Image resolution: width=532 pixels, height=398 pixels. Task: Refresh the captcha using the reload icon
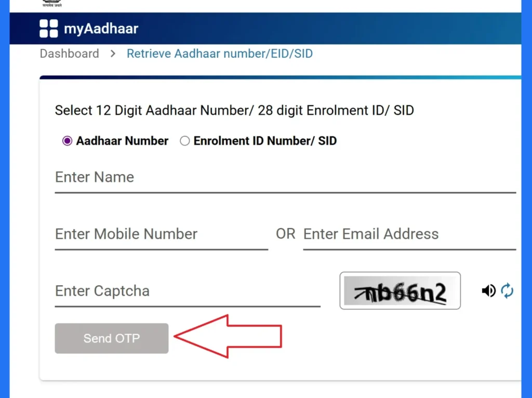pos(507,290)
